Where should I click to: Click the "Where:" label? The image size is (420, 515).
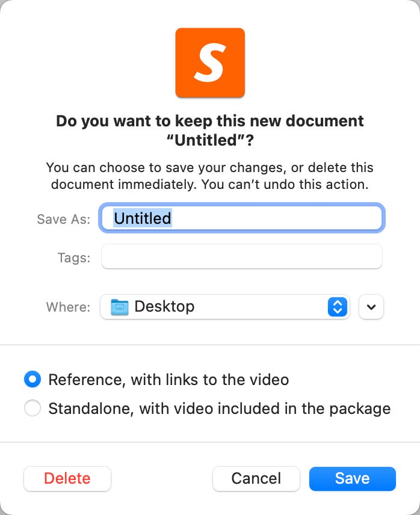coord(69,307)
